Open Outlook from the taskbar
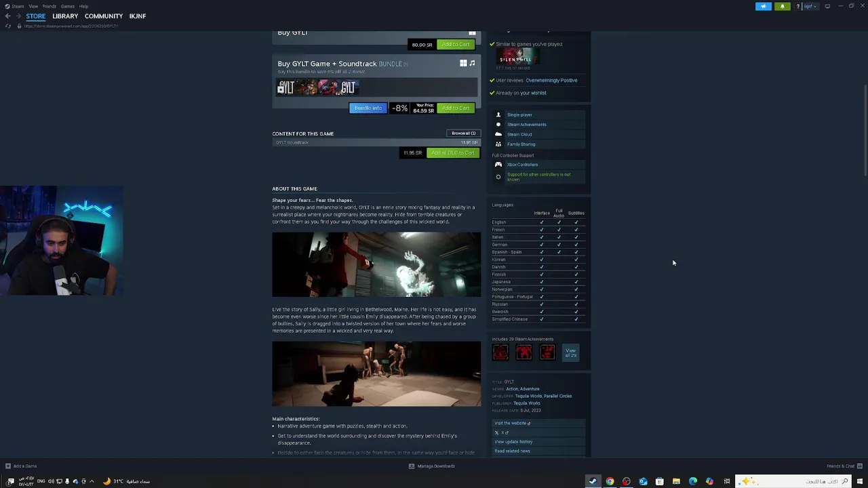The width and height of the screenshot is (868, 488). 643,481
